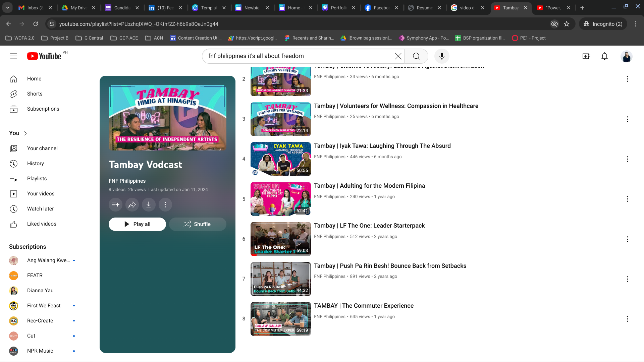Switch to the LinkedIn Feed tab
The width and height of the screenshot is (644, 362).
[x=165, y=8]
